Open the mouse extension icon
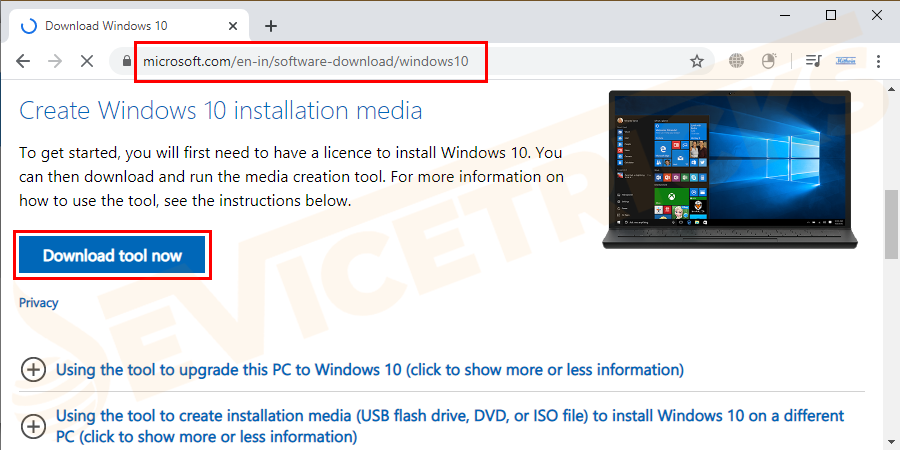Image resolution: width=900 pixels, height=450 pixels. coord(769,61)
